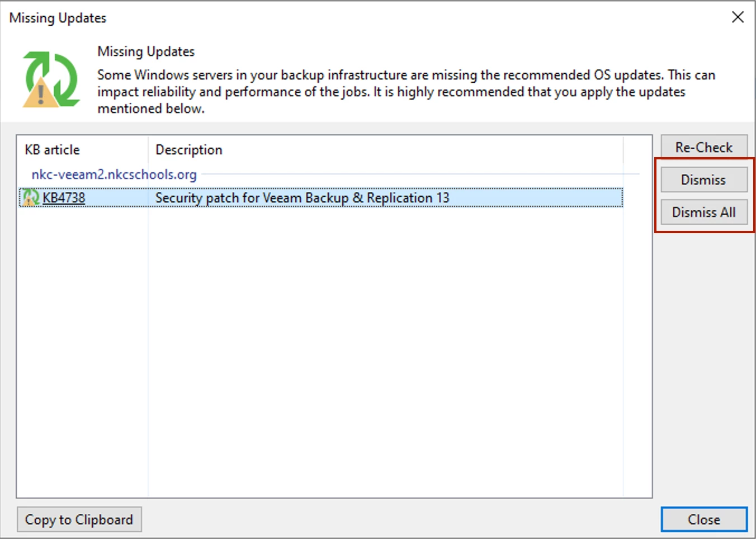
Task: Dismiss the selected missing update
Action: pos(704,179)
